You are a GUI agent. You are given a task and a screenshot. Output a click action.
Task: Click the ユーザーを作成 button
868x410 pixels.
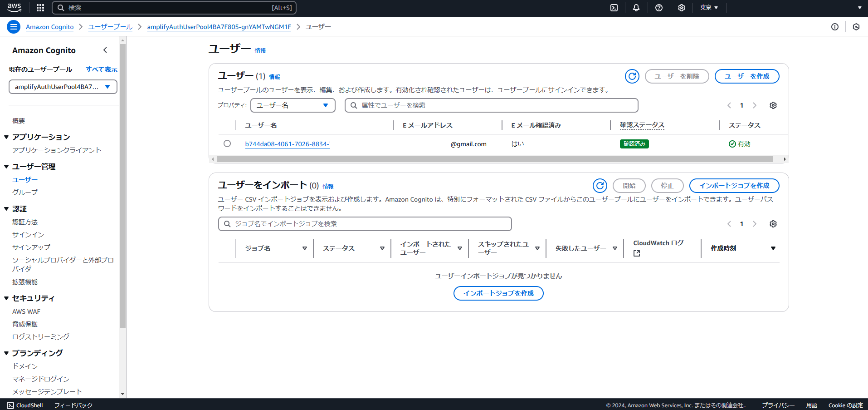coord(747,76)
